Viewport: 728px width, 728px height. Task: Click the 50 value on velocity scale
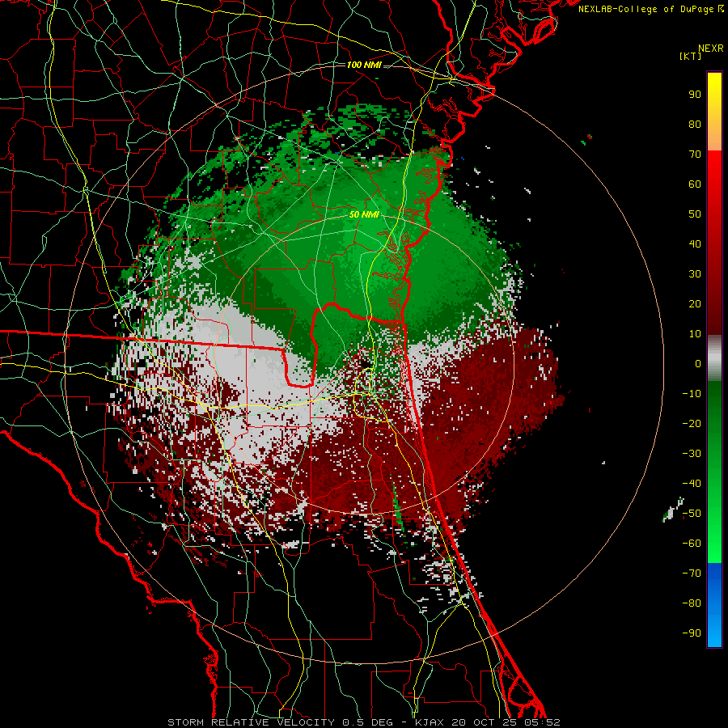[695, 214]
